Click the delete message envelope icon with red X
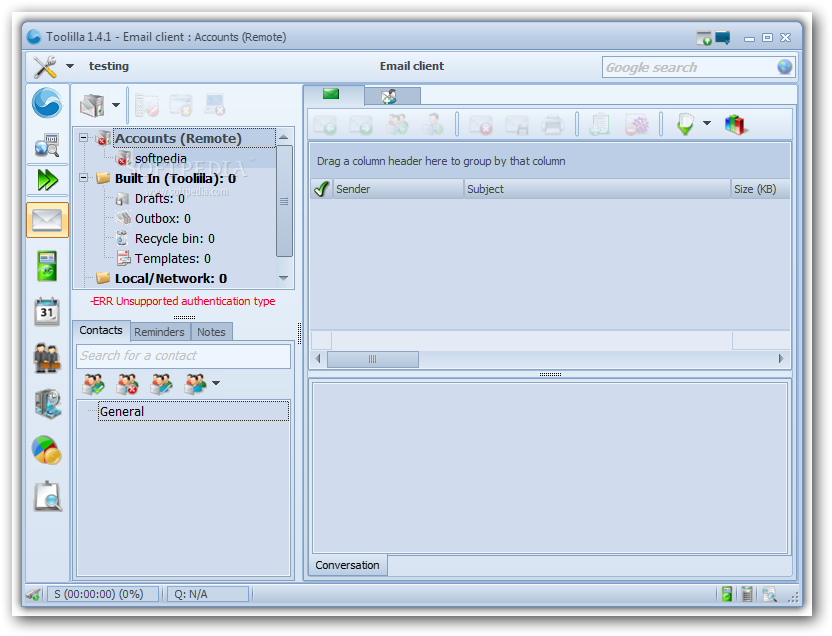 click(481, 125)
